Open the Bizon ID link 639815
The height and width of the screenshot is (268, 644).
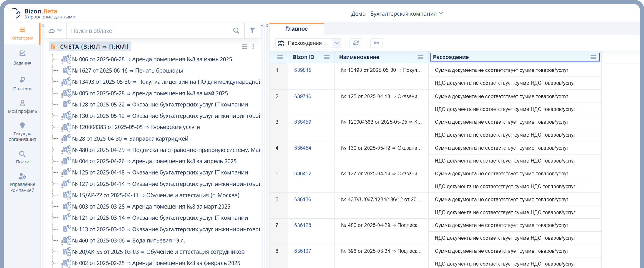point(302,70)
